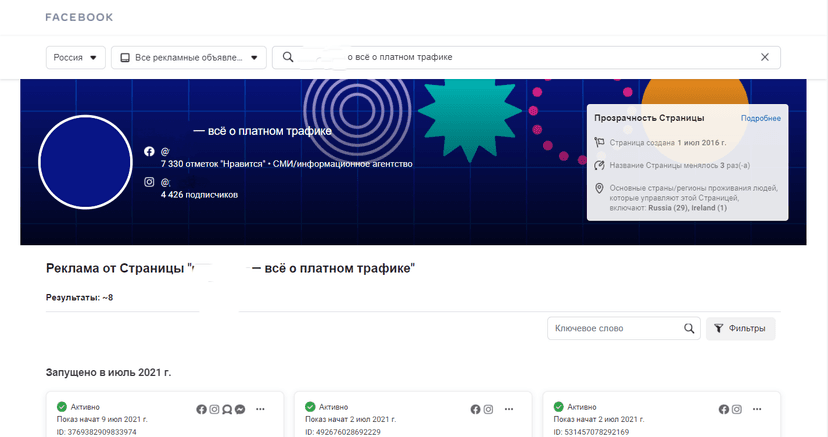Open the 'Все рекламные объявле...' category dropdown

pyautogui.click(x=189, y=58)
